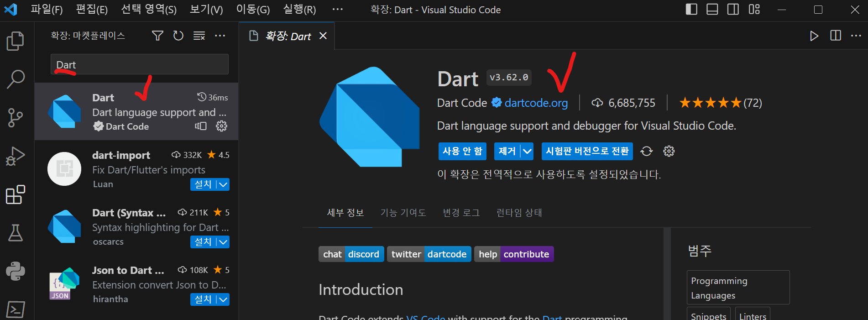Screen dimensions: 868x320
Task: Open Source Control view in activity bar
Action: 16,118
